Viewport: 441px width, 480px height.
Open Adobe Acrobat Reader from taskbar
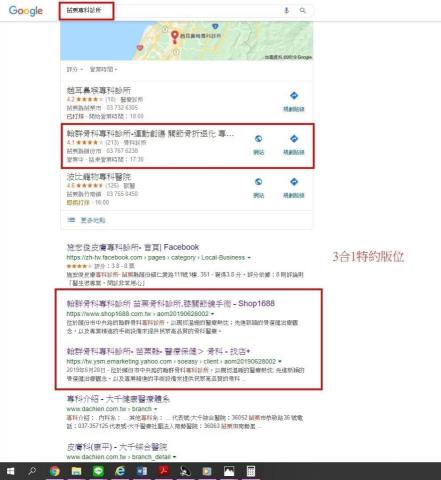[x=164, y=471]
